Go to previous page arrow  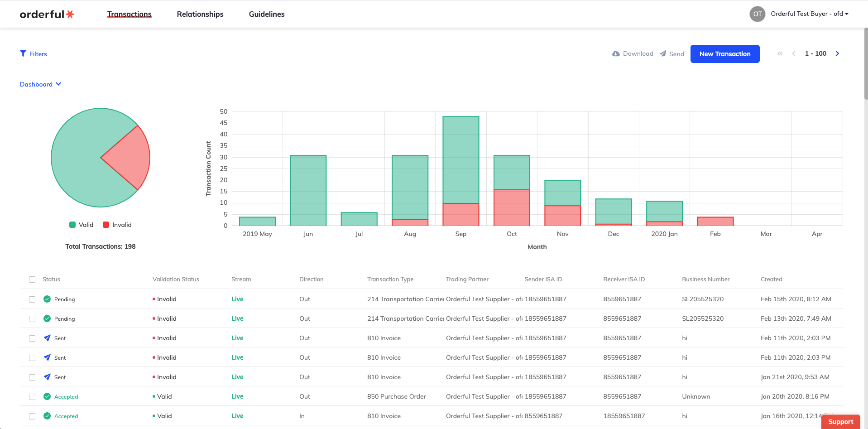(794, 53)
